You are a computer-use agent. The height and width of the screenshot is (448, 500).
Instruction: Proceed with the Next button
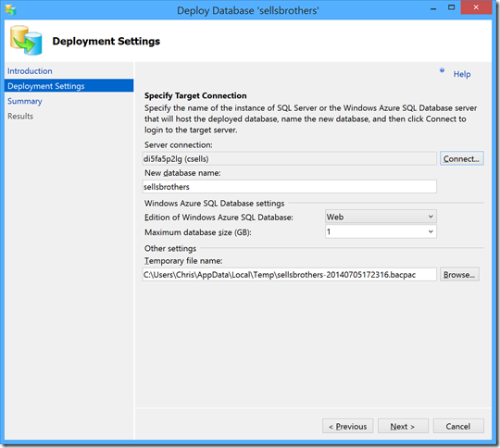point(403,426)
